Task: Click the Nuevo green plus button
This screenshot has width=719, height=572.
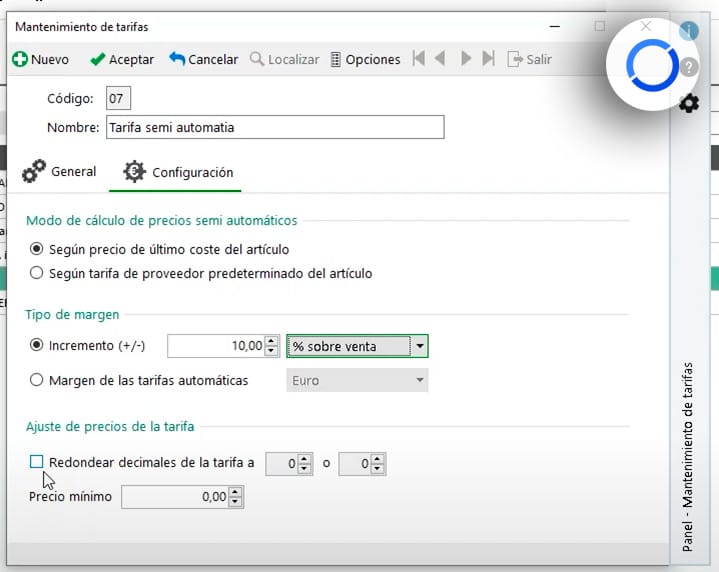Action: (x=40, y=60)
